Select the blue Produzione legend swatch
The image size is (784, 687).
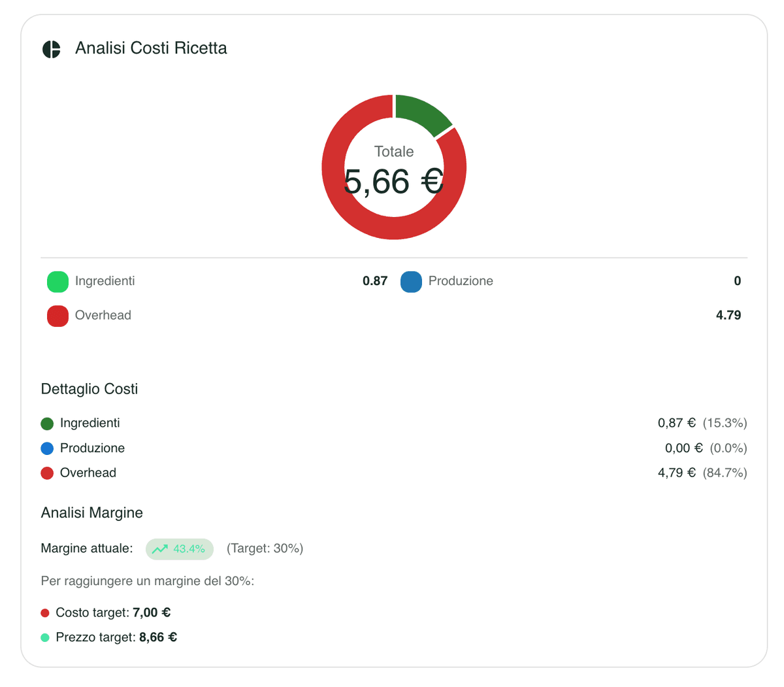coord(411,281)
